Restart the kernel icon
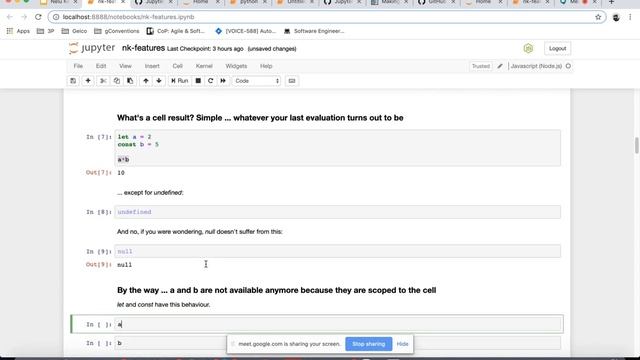This screenshot has height=360, width=640. tap(210, 81)
